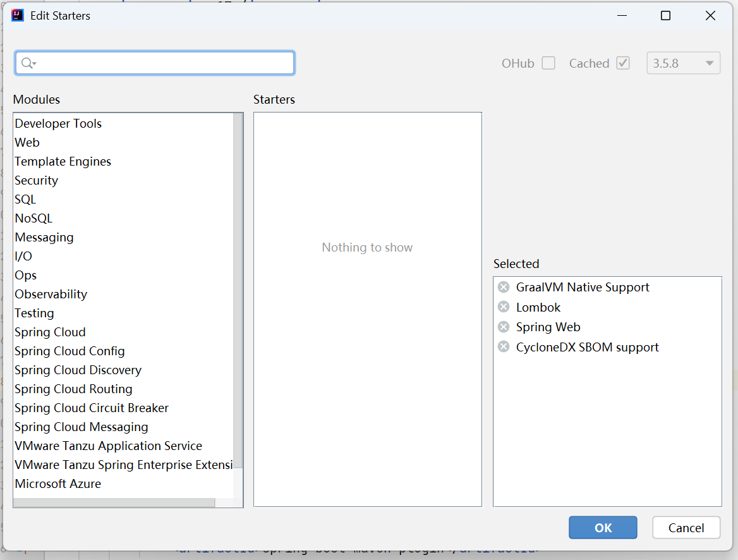738x560 pixels.
Task: Open the Messaging module
Action: (124, 237)
